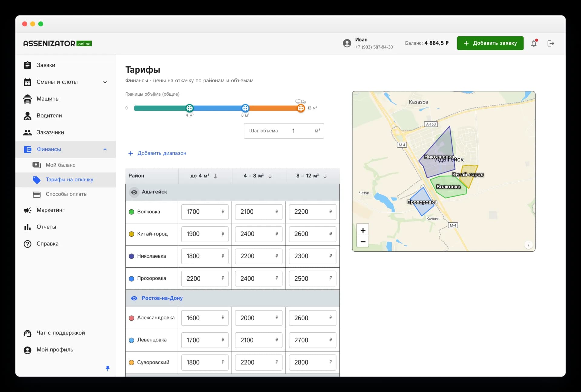This screenshot has width=581, height=392.
Task: Toggle visibility of Адыгейск group
Action: (x=134, y=192)
